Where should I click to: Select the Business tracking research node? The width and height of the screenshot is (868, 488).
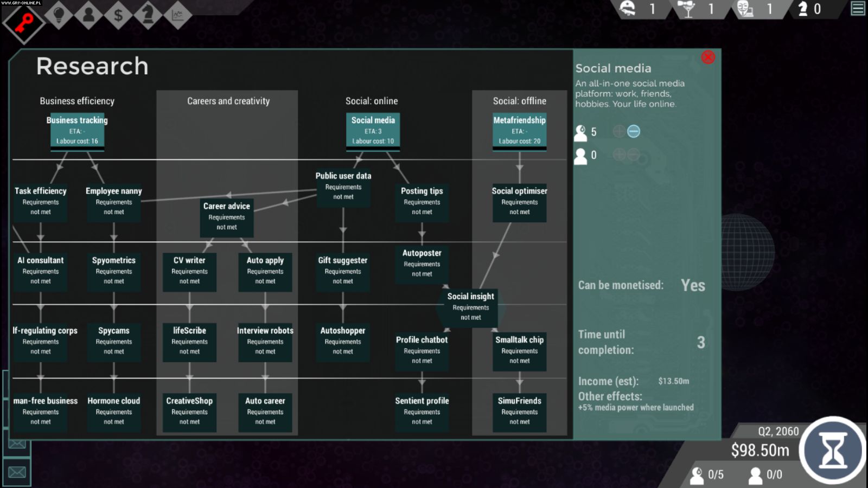[77, 131]
